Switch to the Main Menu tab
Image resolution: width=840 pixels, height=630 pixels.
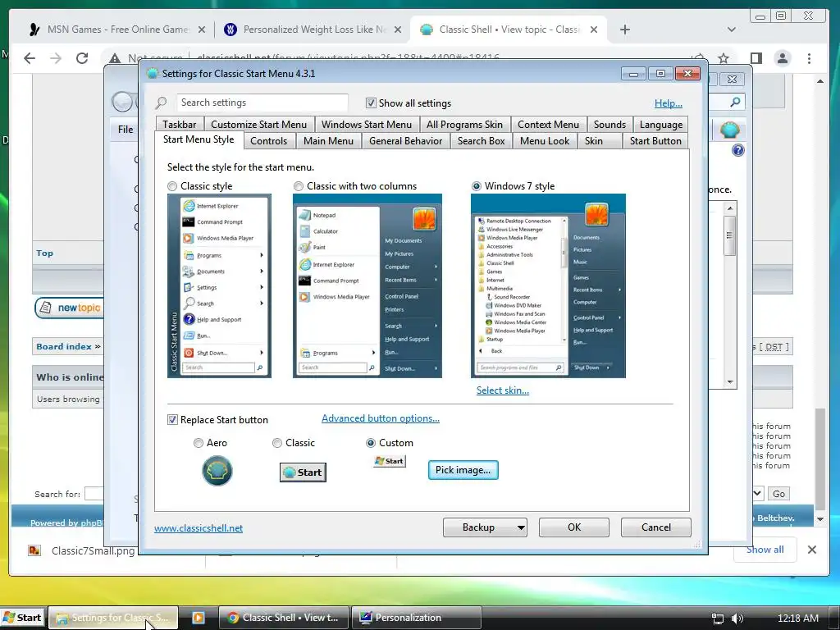(328, 141)
